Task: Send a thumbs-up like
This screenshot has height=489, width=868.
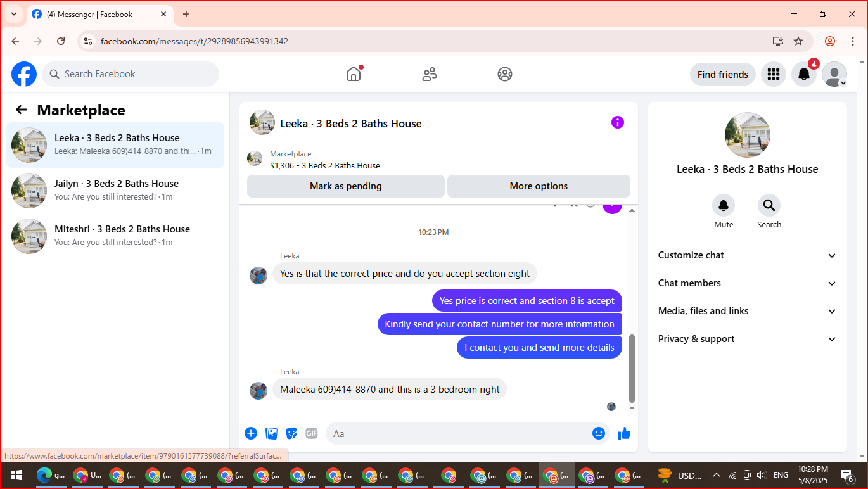Action: pyautogui.click(x=624, y=433)
